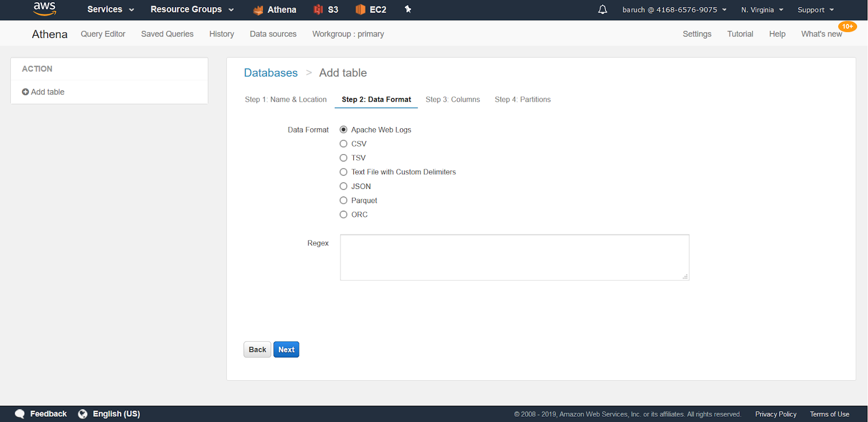868x422 pixels.
Task: Switch to Step 4: Partitions
Action: pyautogui.click(x=523, y=99)
